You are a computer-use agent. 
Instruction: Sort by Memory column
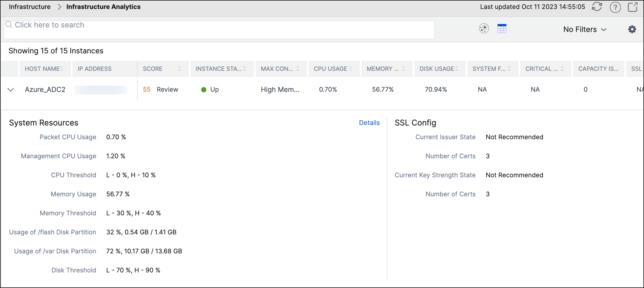click(403, 69)
